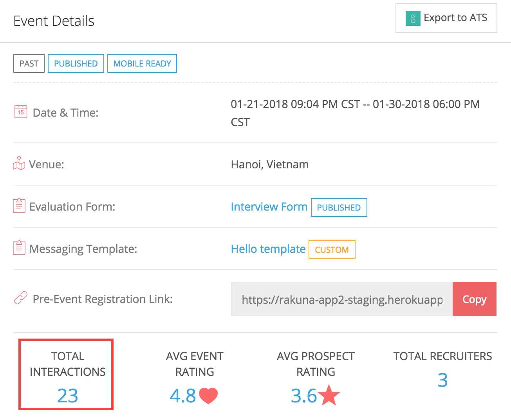Click the red star rating icon
The width and height of the screenshot is (511, 420).
[x=329, y=395]
